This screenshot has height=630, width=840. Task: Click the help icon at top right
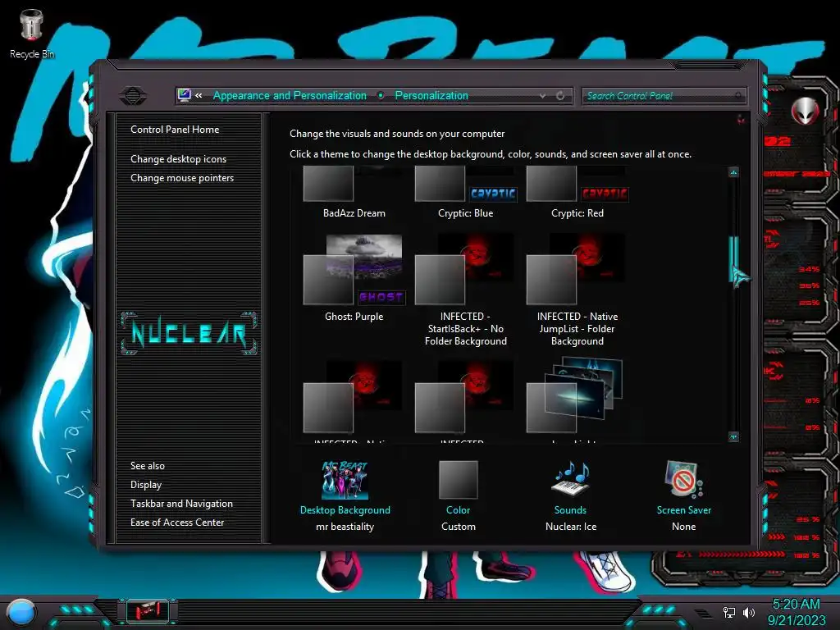(x=741, y=119)
